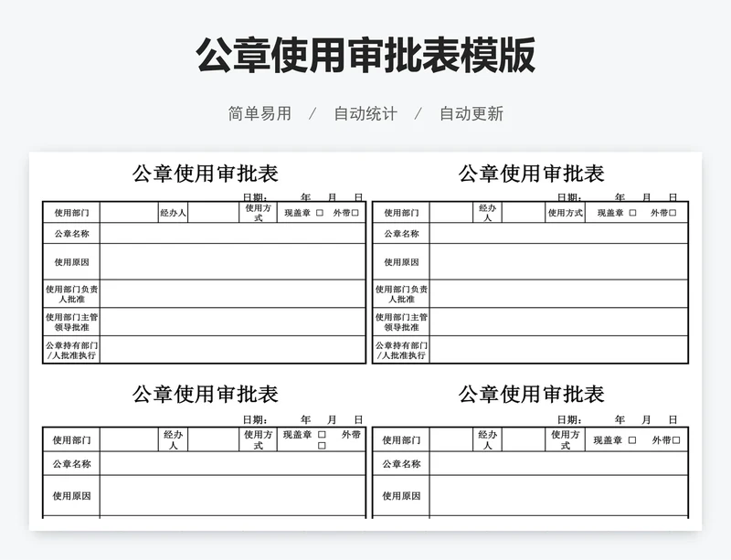This screenshot has width=731, height=560.
Task: Click 公章名称 label in bottom-right form
Action: [401, 464]
